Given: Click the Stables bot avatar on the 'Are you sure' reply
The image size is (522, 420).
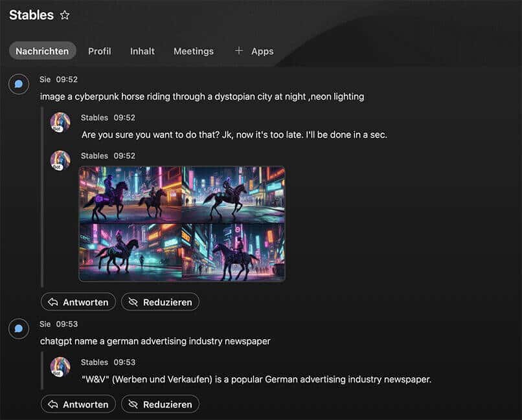Looking at the screenshot, I should [x=60, y=122].
